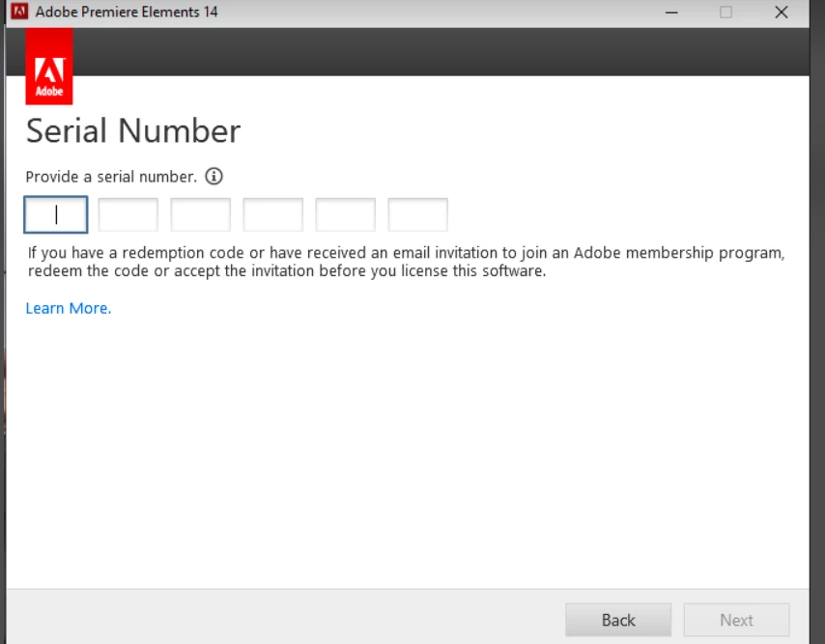
Task: Click 'Provide a serial number.' label
Action: [x=111, y=177]
